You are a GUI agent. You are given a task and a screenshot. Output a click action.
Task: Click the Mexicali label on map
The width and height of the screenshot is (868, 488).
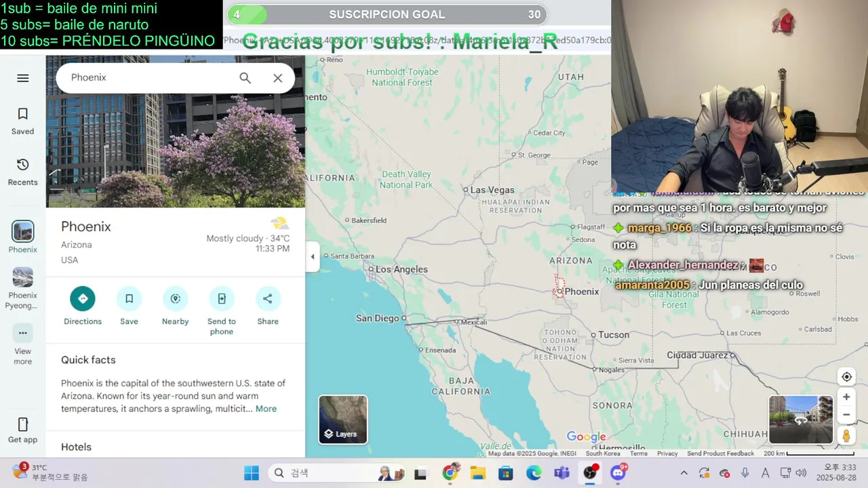coord(474,322)
